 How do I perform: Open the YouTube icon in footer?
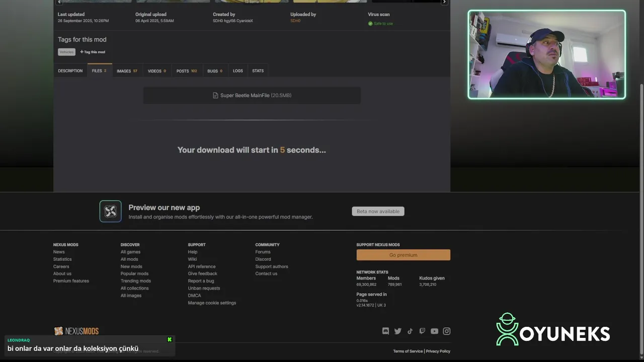click(434, 331)
